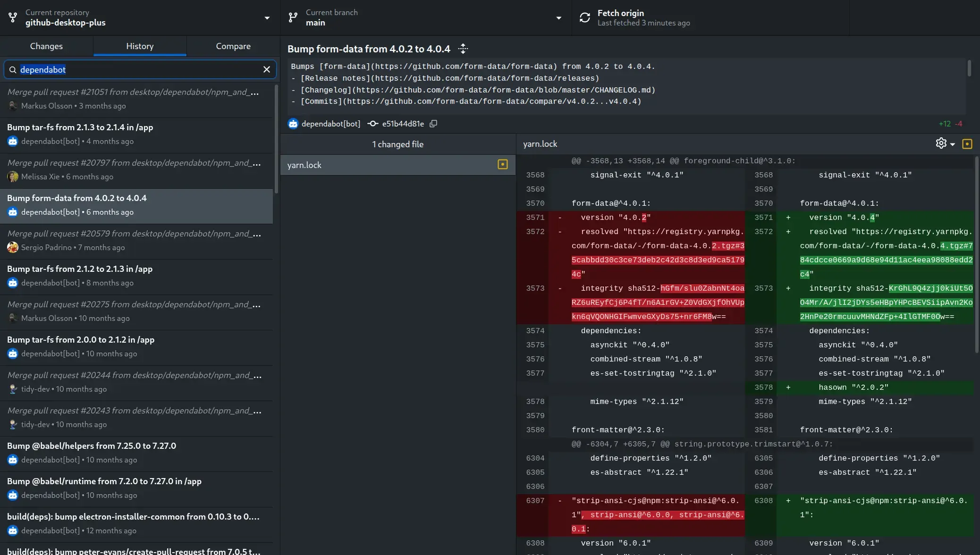Screen dimensions: 980x555
Task: Expand the commit message with the arrows icon
Action: point(463,49)
